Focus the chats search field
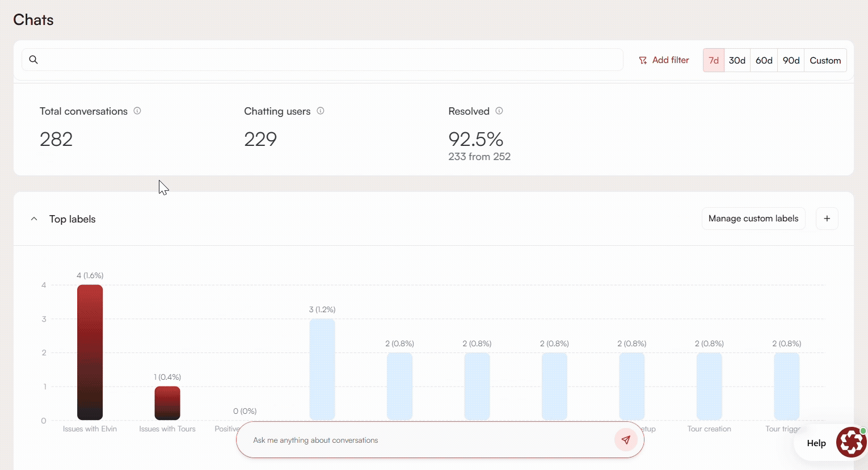Viewport: 868px width, 470px height. (x=322, y=60)
